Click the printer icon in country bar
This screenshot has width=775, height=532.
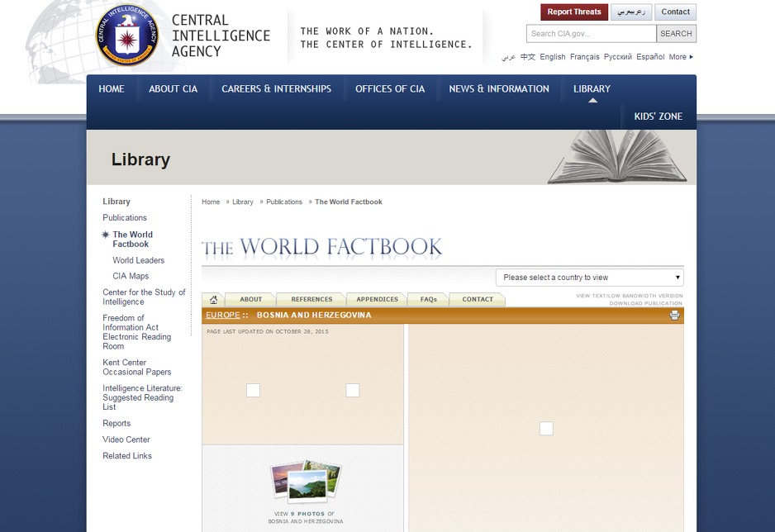[x=674, y=316]
